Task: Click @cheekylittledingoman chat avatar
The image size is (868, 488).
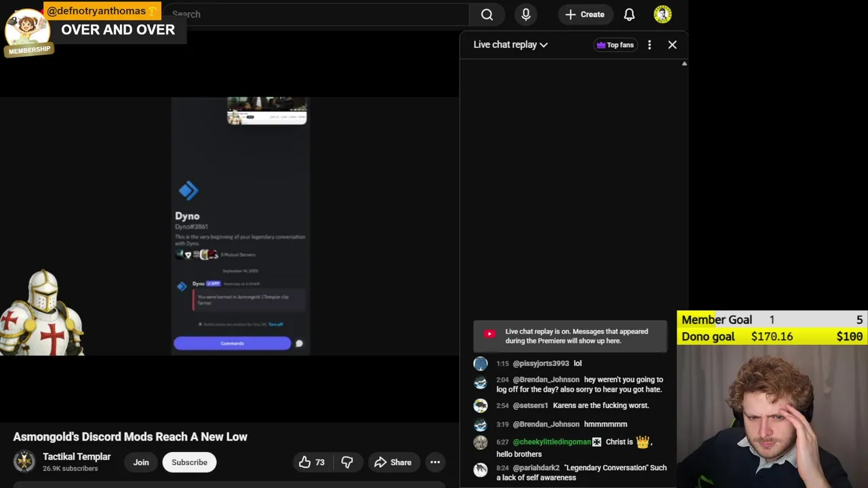Action: [480, 443]
